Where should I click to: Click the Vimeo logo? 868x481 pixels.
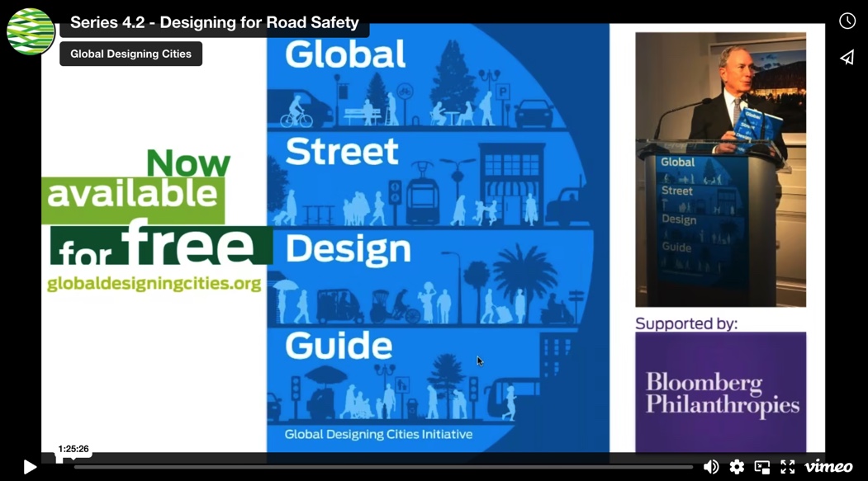[x=828, y=467]
